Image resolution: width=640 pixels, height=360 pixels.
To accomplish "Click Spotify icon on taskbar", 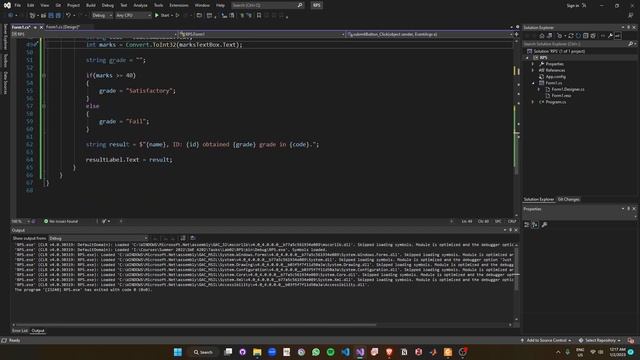I will [x=331, y=352].
